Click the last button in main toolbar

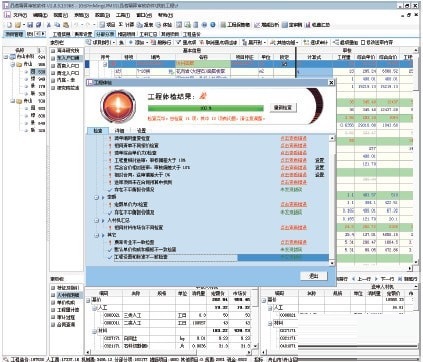pos(318,25)
